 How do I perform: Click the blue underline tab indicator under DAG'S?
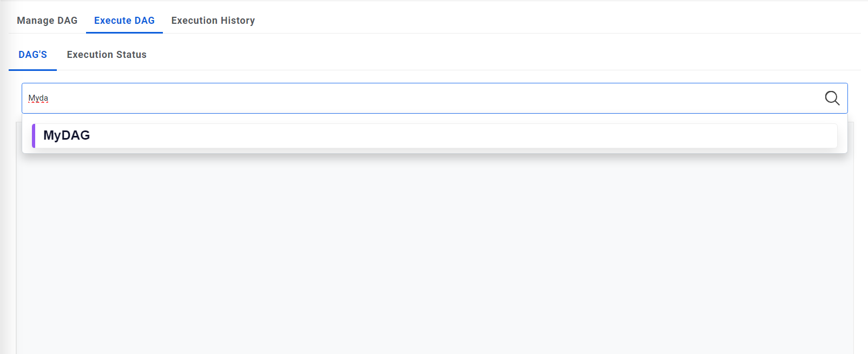coord(32,69)
